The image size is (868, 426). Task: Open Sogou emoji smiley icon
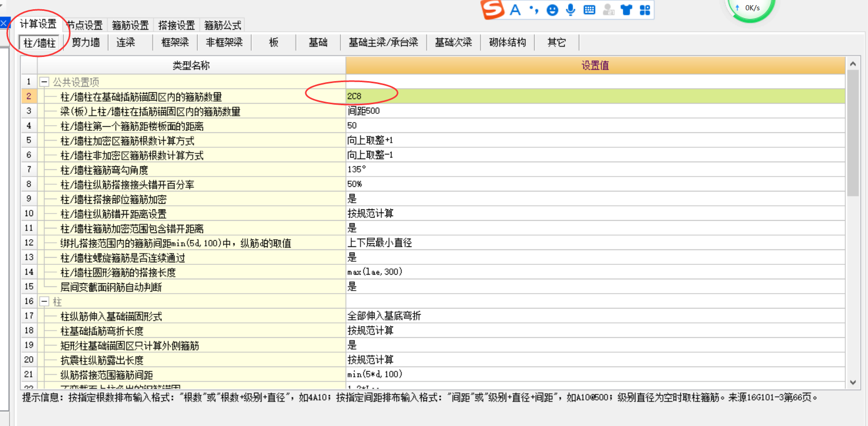point(552,10)
